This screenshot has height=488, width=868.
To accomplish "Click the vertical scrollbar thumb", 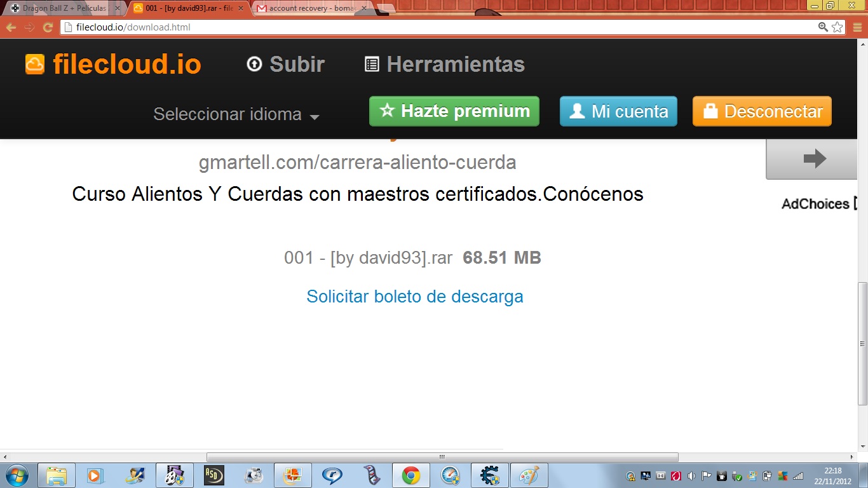I will 862,343.
